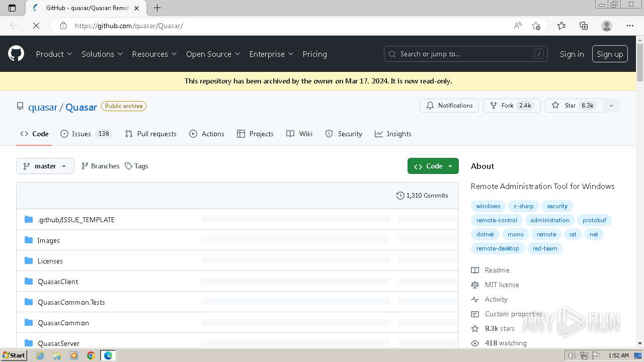Open the Security tab
Viewport: 644px width, 362px height.
[344, 134]
